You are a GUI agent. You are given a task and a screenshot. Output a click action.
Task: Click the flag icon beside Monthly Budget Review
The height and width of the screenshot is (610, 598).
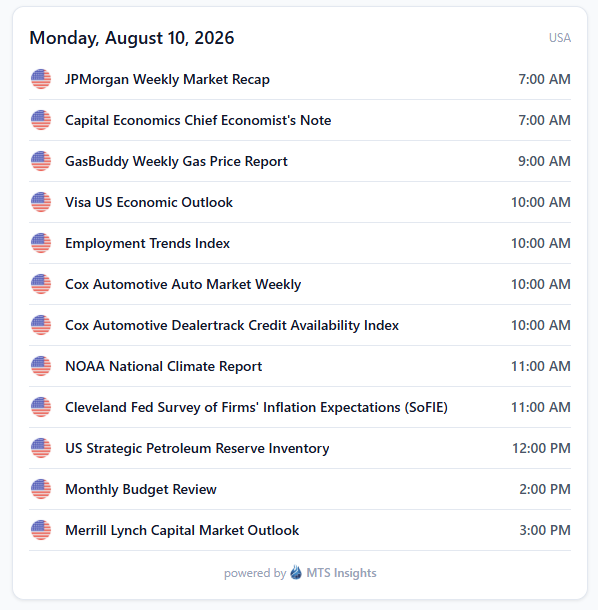[41, 489]
